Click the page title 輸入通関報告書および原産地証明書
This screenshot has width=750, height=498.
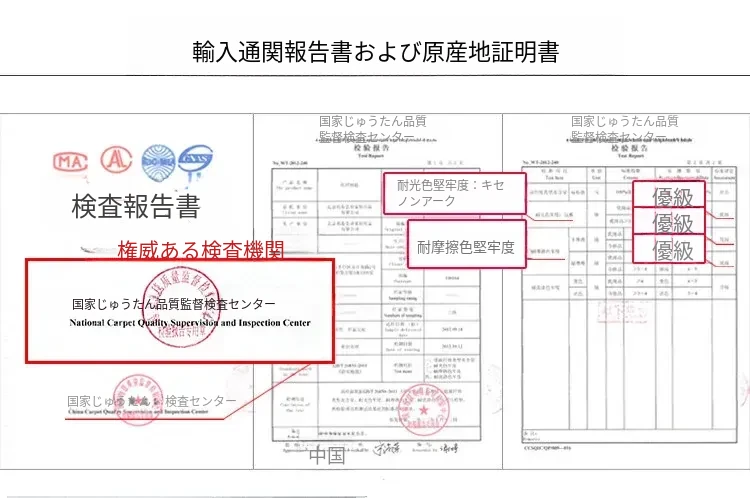[375, 52]
